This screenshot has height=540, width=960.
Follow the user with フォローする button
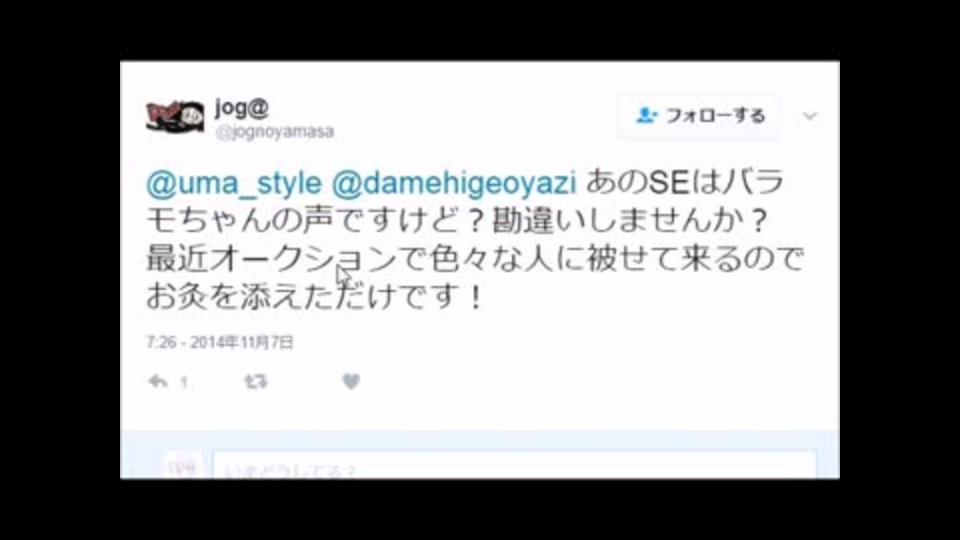click(x=699, y=116)
